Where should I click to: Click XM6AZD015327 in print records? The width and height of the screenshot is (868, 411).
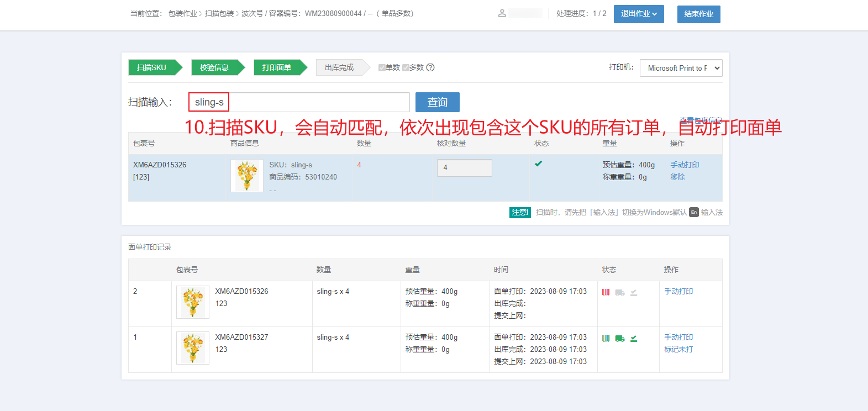(x=241, y=337)
